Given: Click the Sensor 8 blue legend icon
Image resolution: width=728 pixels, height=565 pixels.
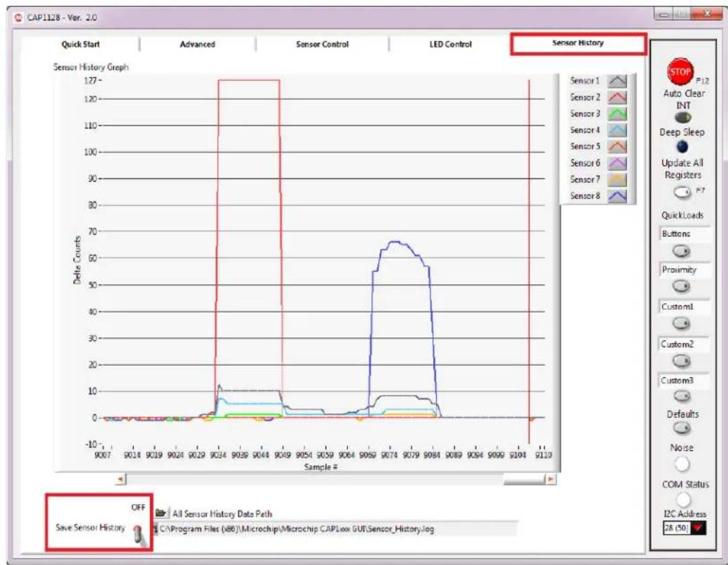Looking at the screenshot, I should click(617, 196).
